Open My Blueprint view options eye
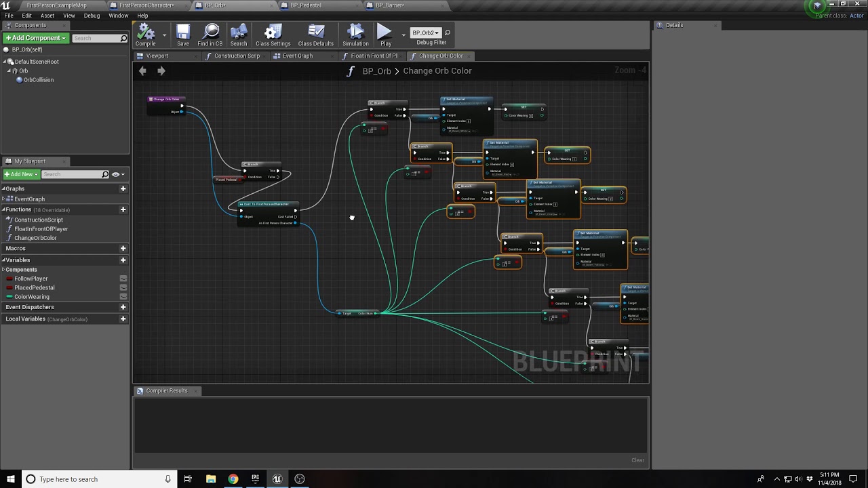This screenshot has width=868, height=488. click(x=118, y=174)
